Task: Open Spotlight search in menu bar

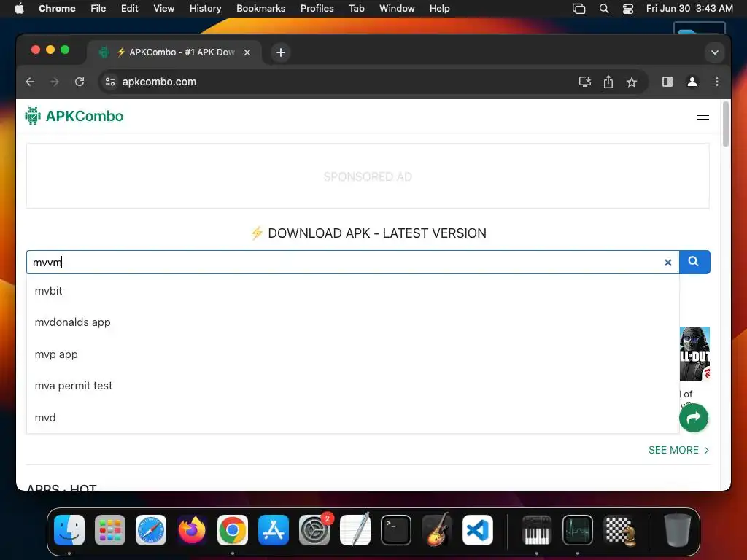Action: click(603, 9)
